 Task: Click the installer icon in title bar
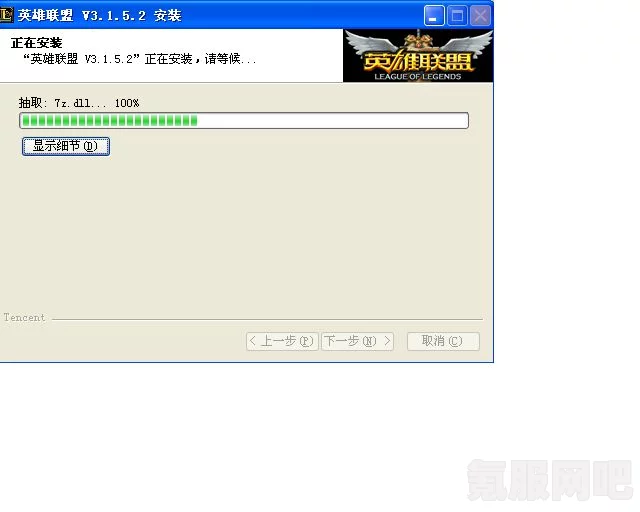pyautogui.click(x=6, y=16)
